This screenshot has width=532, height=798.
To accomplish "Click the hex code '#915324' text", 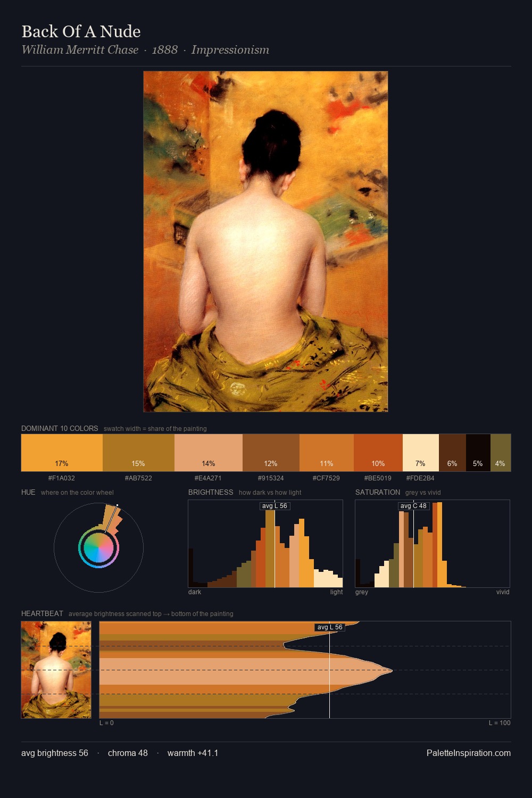I will tap(271, 478).
